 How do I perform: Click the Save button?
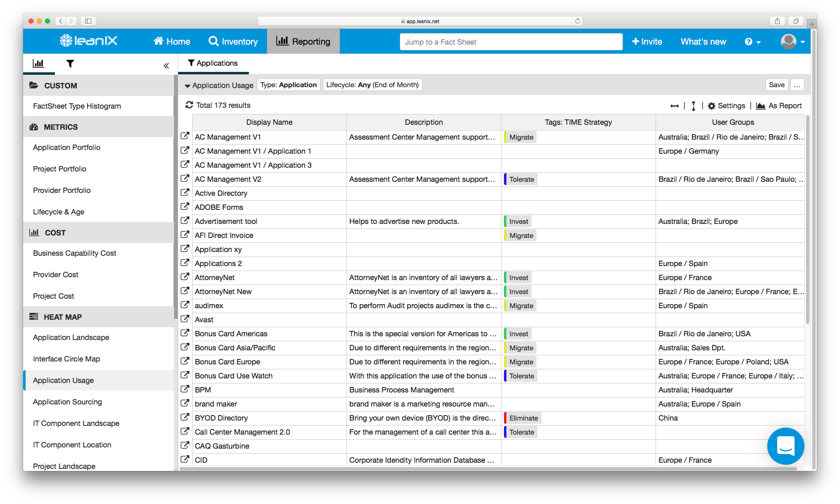(x=776, y=85)
